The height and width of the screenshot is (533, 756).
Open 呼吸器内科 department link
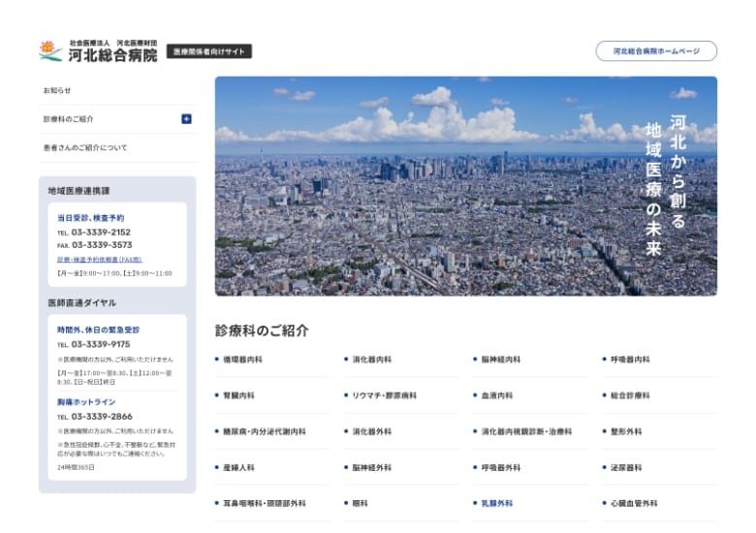point(630,360)
